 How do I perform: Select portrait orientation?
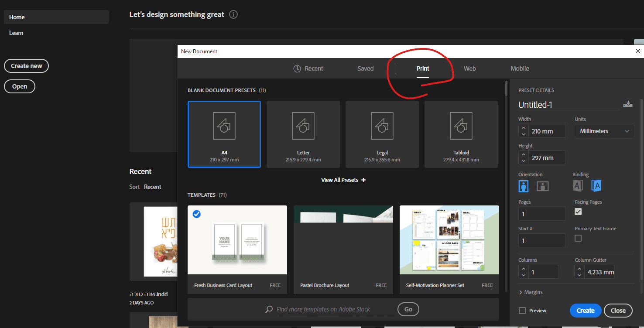(x=524, y=186)
